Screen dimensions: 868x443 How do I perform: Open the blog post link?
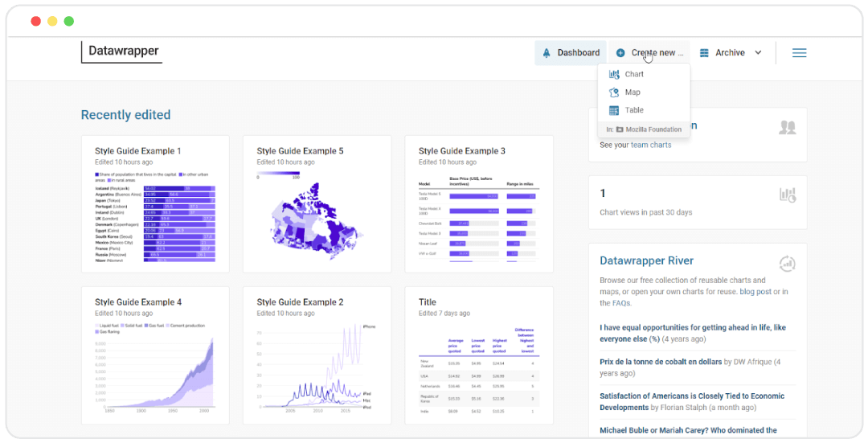point(755,291)
